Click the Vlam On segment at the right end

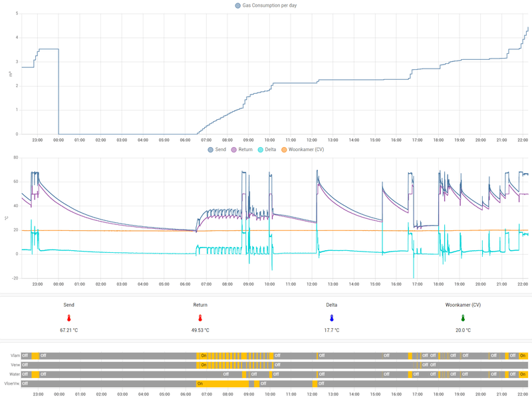click(x=523, y=355)
